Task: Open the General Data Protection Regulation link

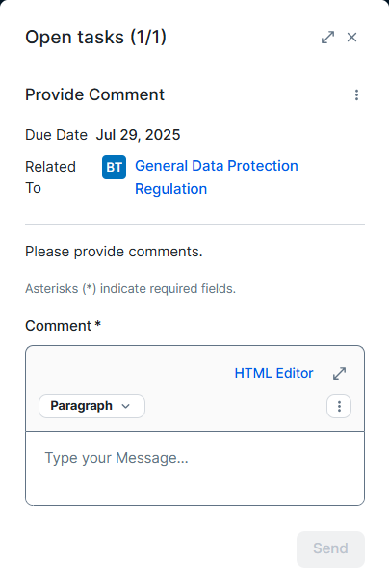Action: click(217, 177)
